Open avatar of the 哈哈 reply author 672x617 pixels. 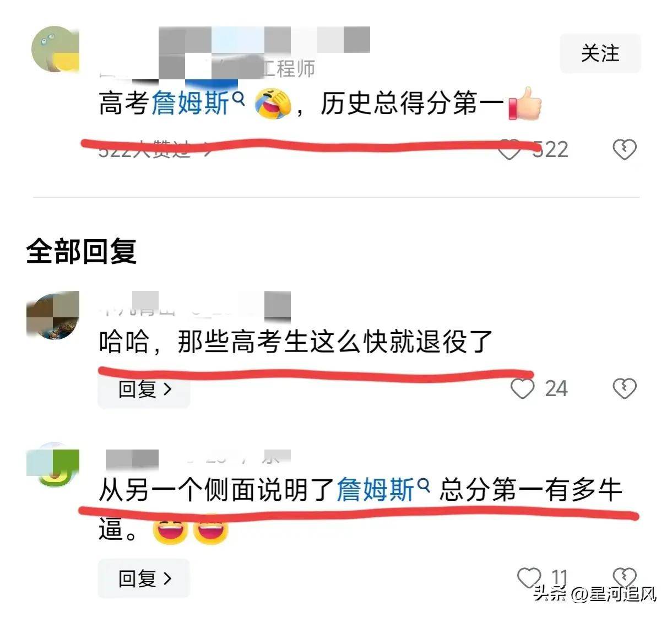click(53, 315)
